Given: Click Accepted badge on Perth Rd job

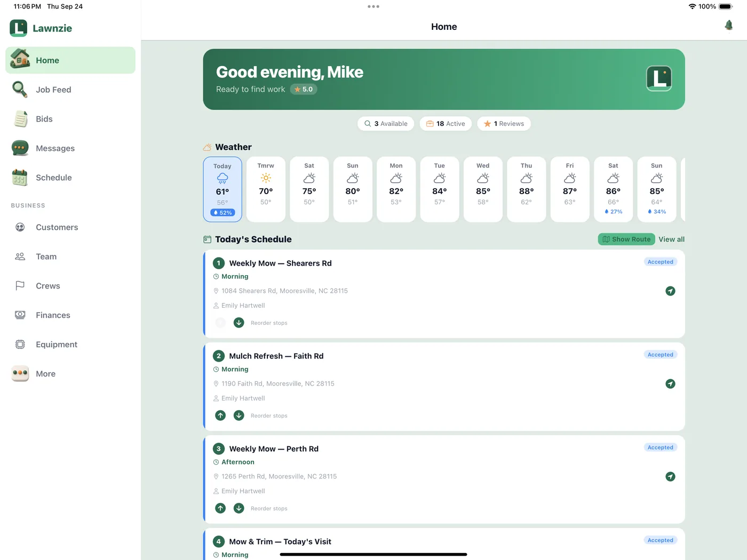Looking at the screenshot, I should pyautogui.click(x=661, y=447).
